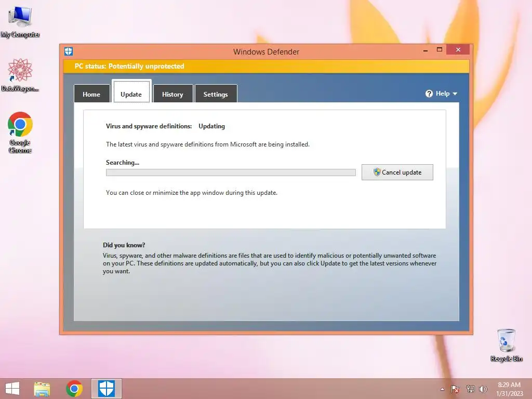532x399 pixels.
Task: Click the update progress bar
Action: (x=231, y=172)
